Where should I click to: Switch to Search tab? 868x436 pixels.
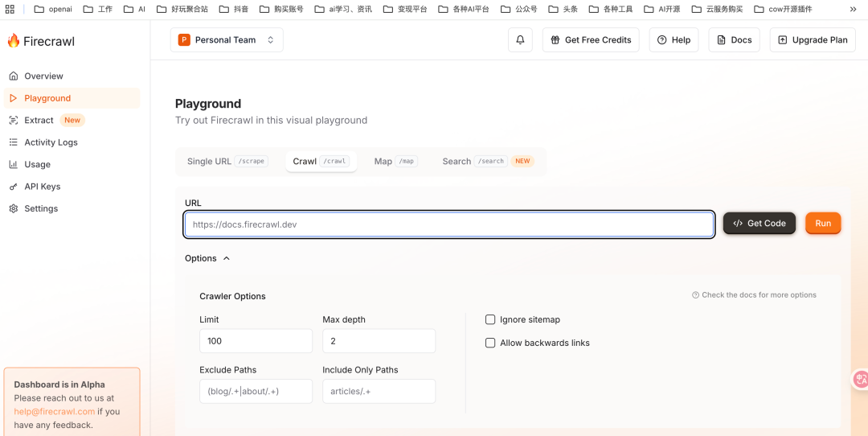click(x=488, y=161)
